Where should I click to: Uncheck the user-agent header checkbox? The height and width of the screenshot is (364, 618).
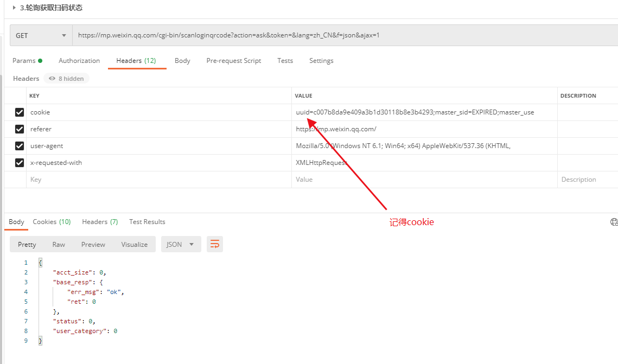(x=20, y=146)
